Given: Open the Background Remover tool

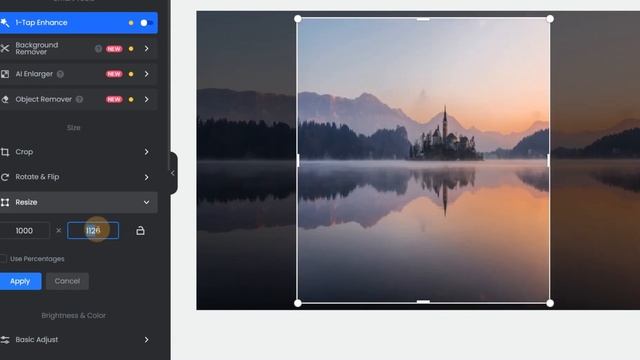Looking at the screenshot, I should click(78, 49).
